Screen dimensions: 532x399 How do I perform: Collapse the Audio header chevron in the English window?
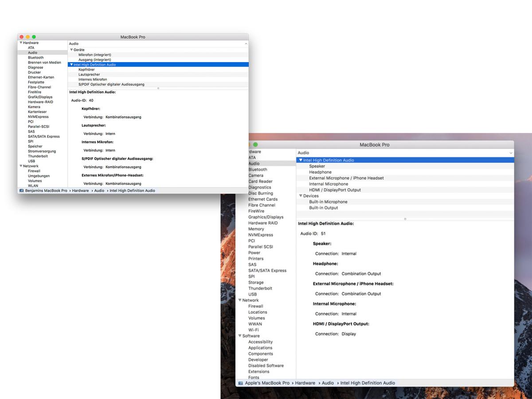pos(511,153)
